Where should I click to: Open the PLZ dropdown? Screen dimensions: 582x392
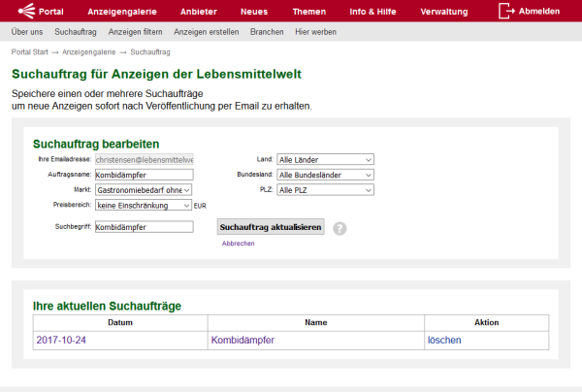[325, 190]
